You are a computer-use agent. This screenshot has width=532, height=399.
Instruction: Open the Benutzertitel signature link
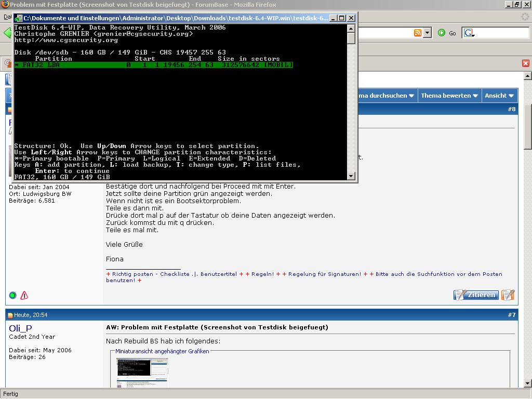219,274
